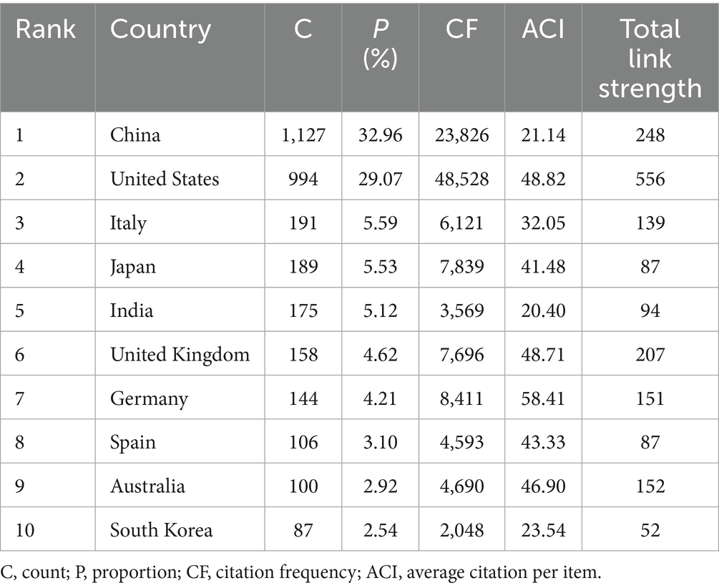Image resolution: width=719 pixels, height=588 pixels.
Task: Click the Country column header
Action: (x=160, y=29)
